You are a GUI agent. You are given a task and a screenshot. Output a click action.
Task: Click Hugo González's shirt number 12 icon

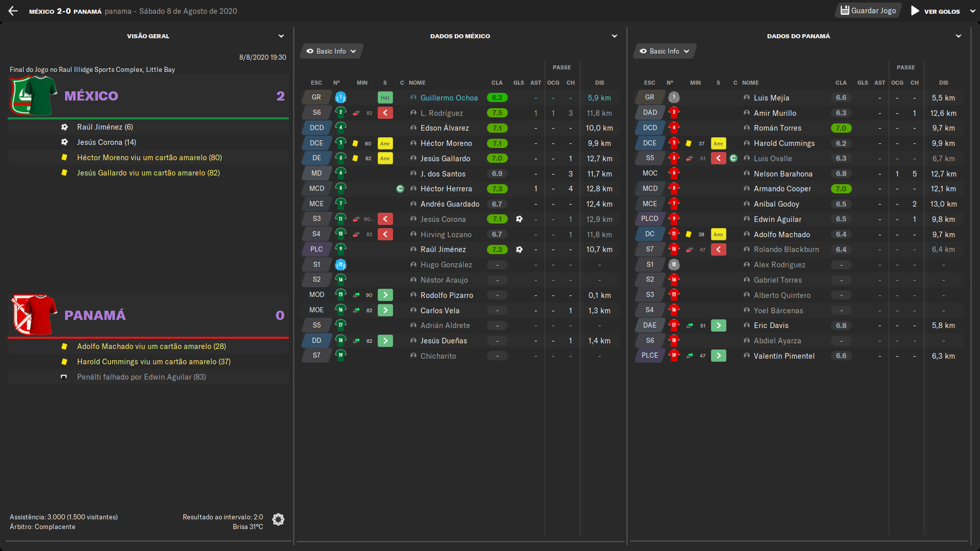click(340, 265)
